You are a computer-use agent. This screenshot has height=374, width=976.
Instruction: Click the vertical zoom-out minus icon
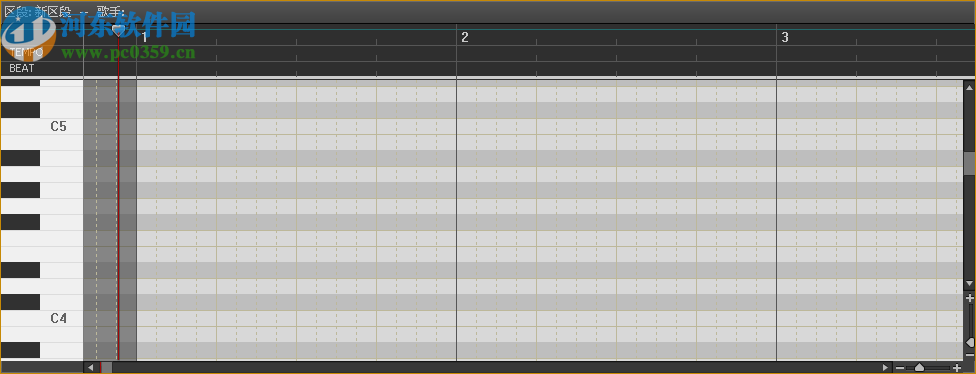pyautogui.click(x=970, y=355)
